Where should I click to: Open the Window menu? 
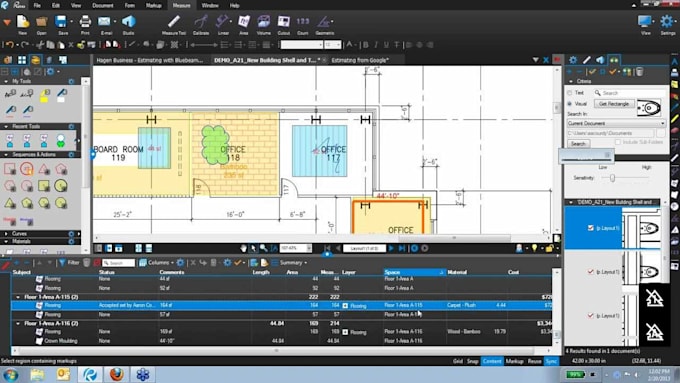[x=210, y=5]
